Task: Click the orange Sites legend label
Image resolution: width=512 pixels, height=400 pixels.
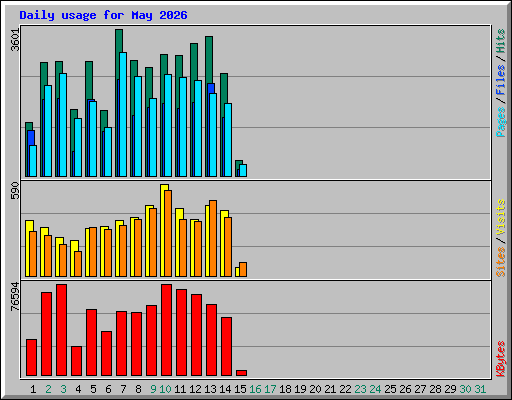Action: click(x=501, y=262)
